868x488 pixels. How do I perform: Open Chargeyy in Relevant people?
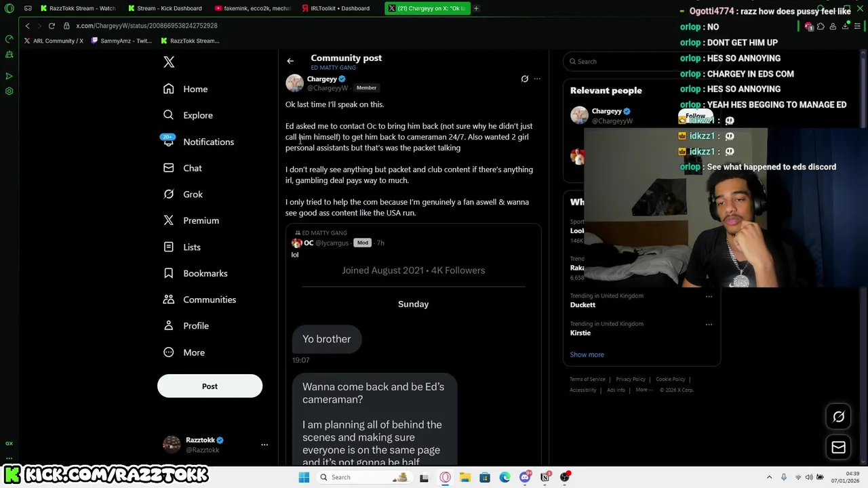click(606, 111)
